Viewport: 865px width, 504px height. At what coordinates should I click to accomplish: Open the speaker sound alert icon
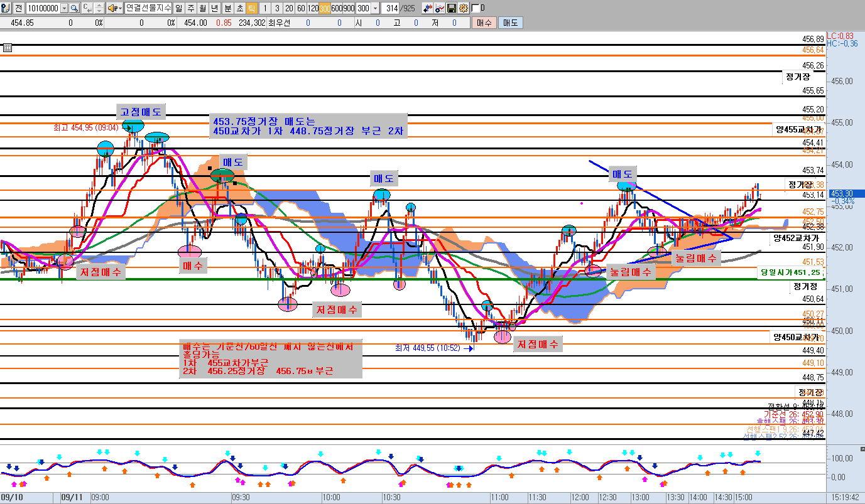pyautogui.click(x=112, y=8)
